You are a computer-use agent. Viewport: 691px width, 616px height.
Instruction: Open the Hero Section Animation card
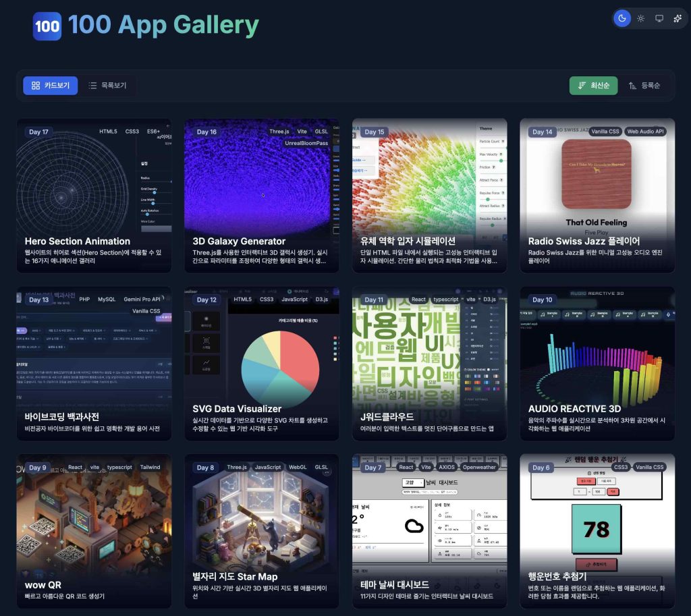point(94,196)
